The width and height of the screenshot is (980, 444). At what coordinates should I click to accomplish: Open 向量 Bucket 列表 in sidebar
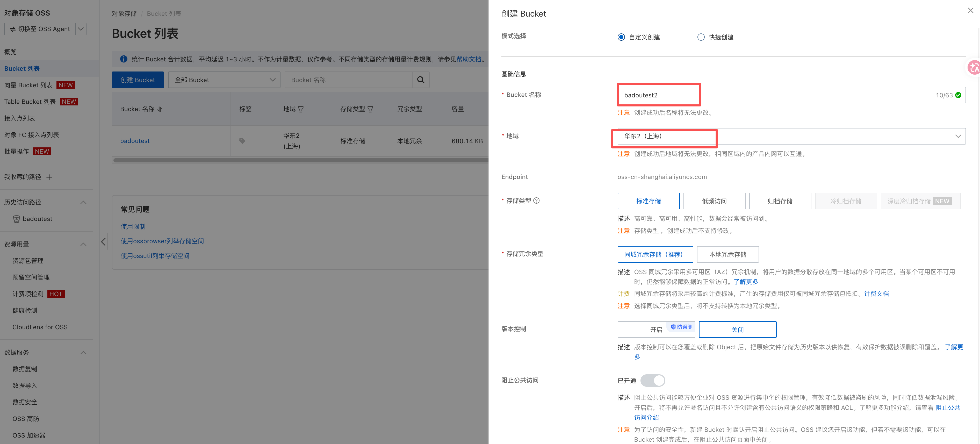pos(28,85)
